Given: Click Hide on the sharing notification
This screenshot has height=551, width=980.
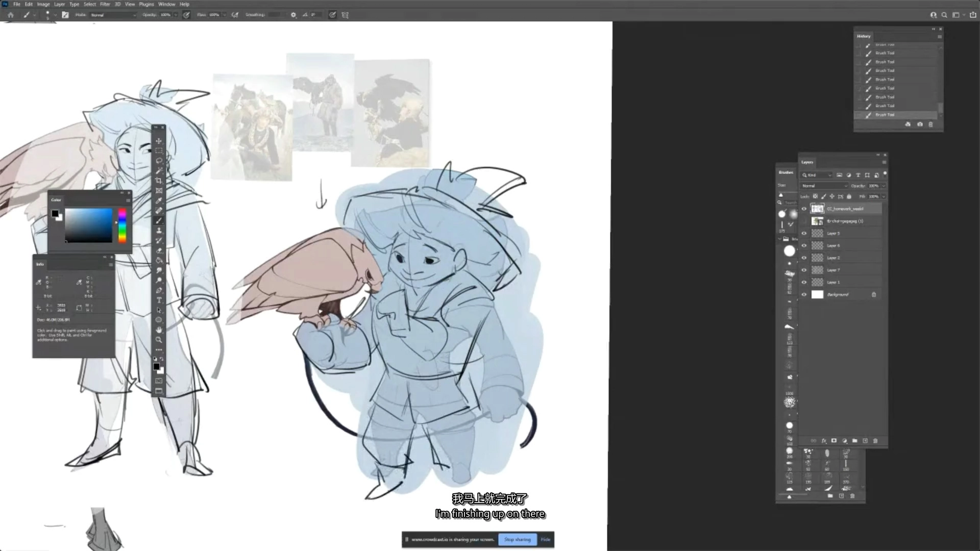Looking at the screenshot, I should (x=546, y=539).
